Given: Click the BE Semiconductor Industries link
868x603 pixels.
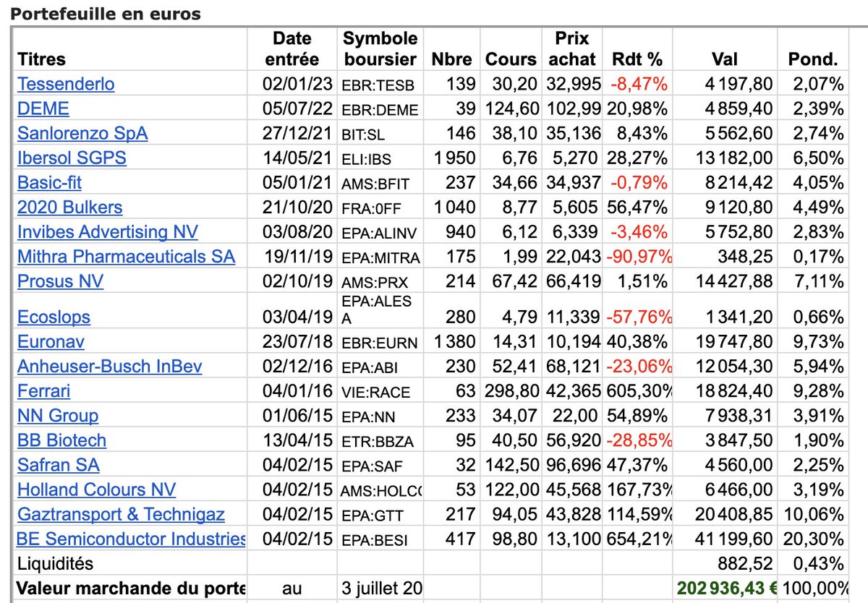Looking at the screenshot, I should [x=131, y=539].
